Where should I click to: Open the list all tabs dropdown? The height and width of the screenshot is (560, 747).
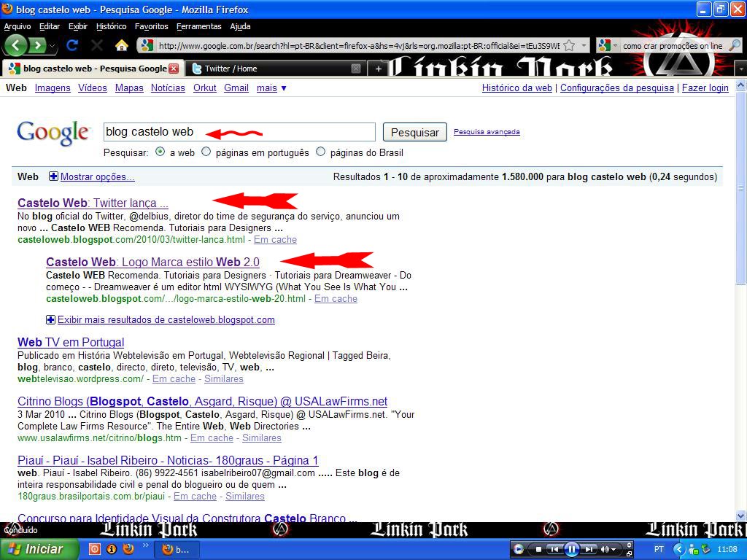(x=741, y=69)
